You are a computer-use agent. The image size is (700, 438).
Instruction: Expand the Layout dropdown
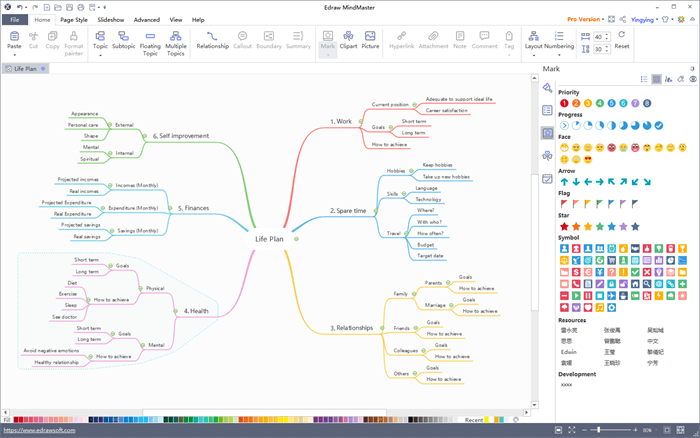(534, 56)
